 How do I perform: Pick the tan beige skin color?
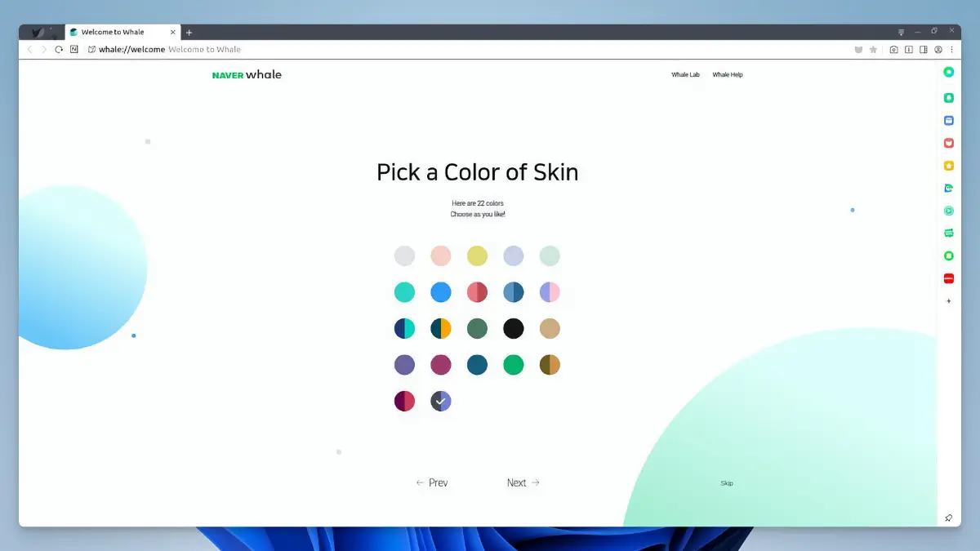(x=550, y=328)
